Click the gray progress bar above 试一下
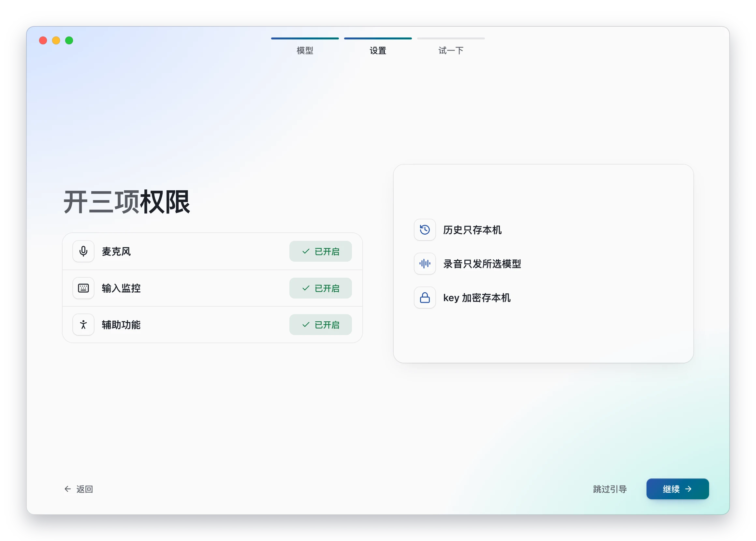The image size is (756, 541). tap(451, 38)
